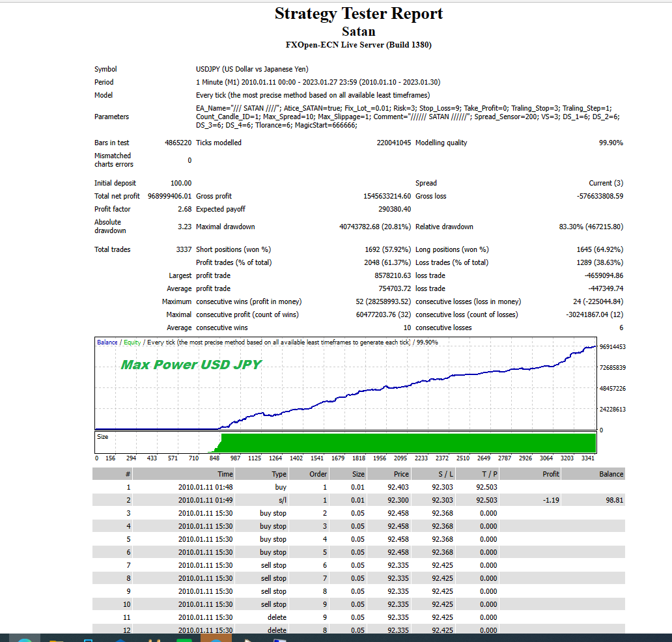Select Ticks modelled value 220041045
The height and width of the screenshot is (642, 672).
click(394, 143)
